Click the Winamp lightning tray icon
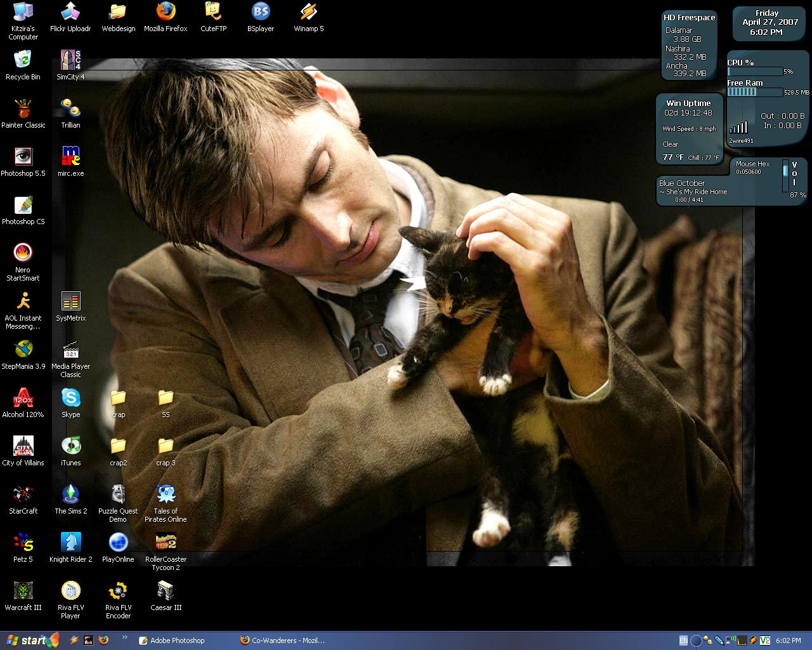The image size is (812, 650). click(753, 640)
